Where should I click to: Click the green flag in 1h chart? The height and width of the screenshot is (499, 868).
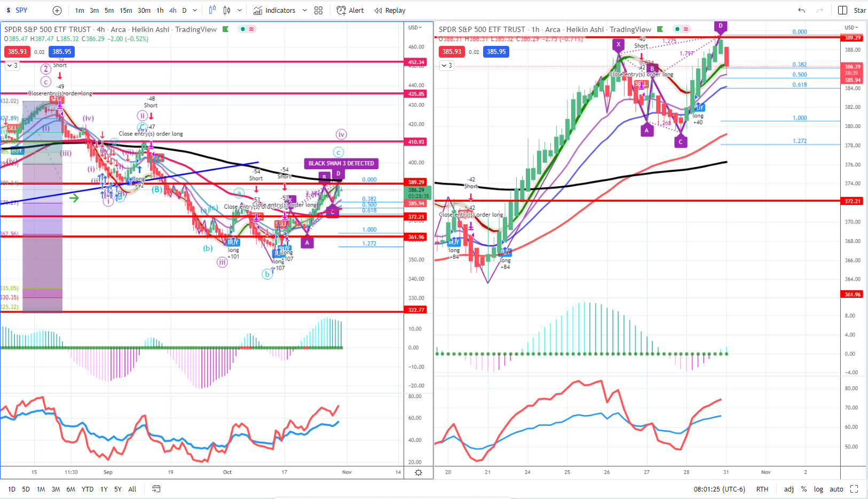tap(660, 29)
